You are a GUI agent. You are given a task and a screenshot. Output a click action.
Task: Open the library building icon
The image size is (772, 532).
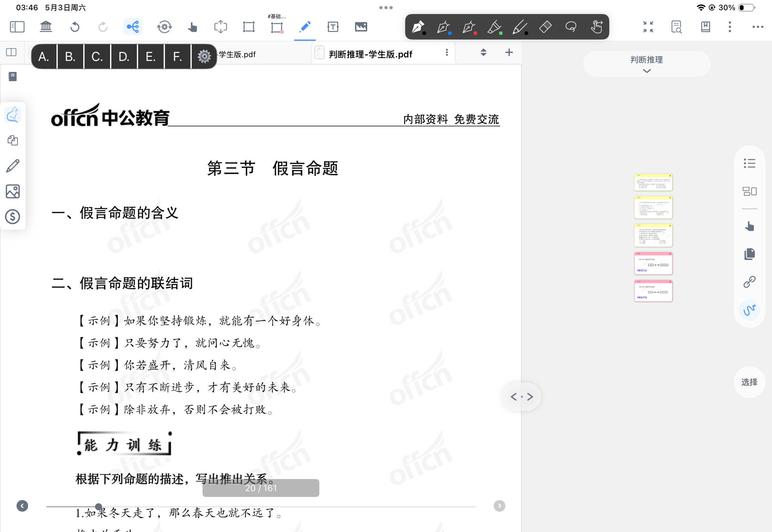46,27
